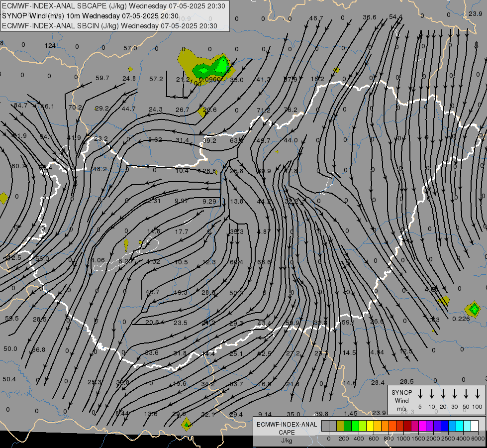
Task: Click the map value 8.62
Action: pyautogui.click(x=155, y=140)
